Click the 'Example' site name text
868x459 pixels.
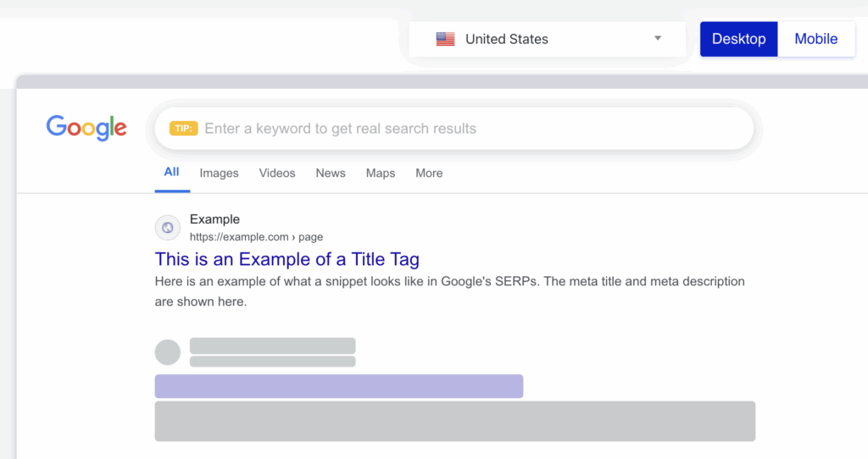[214, 219]
